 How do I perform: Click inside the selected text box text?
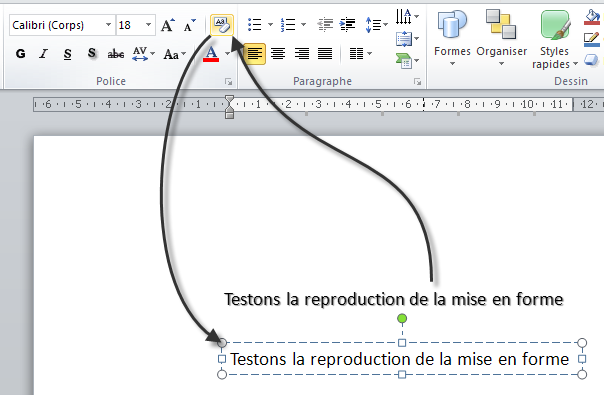click(x=400, y=359)
